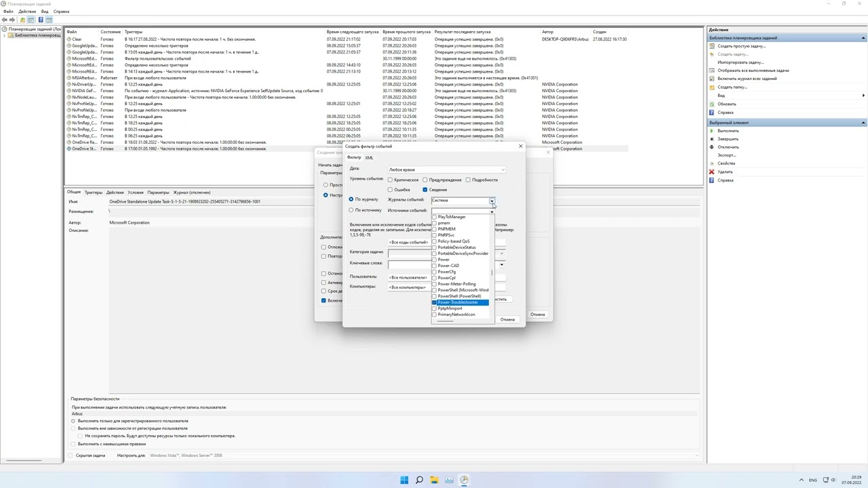Click the red Delete X icon

[x=712, y=171]
